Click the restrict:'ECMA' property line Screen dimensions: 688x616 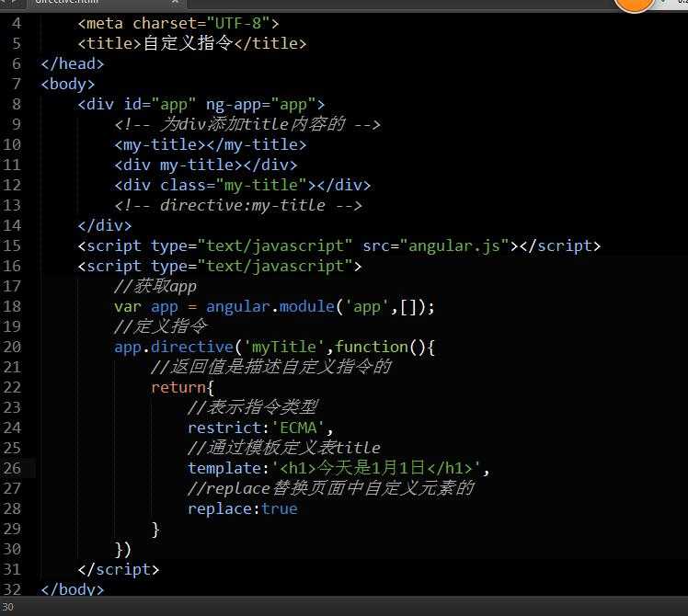coord(260,428)
